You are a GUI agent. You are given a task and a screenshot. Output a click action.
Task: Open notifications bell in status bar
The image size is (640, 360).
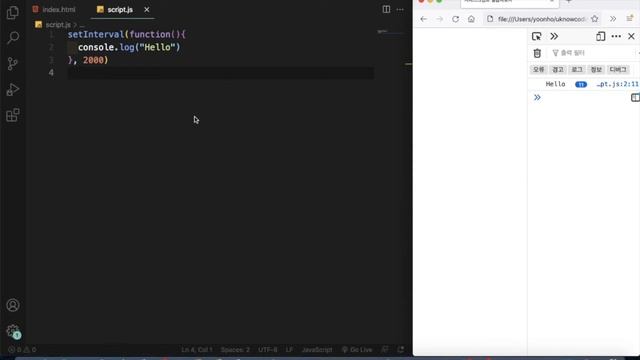(x=401, y=350)
